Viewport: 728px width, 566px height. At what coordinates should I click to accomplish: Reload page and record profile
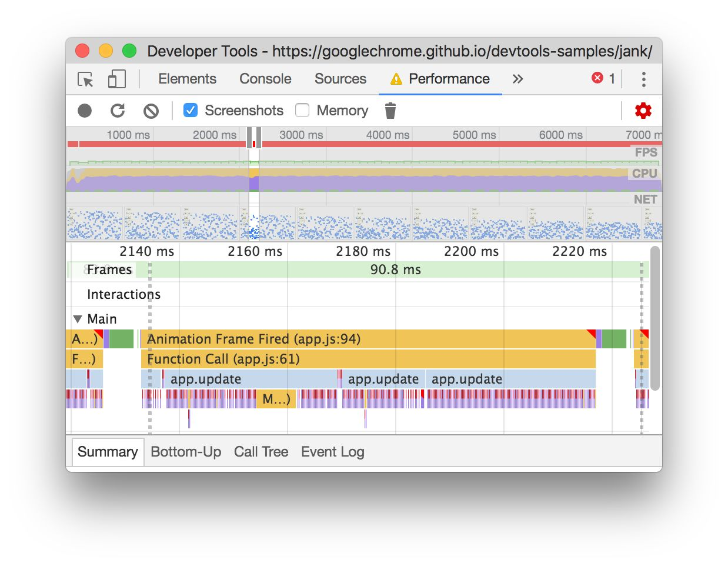(118, 111)
